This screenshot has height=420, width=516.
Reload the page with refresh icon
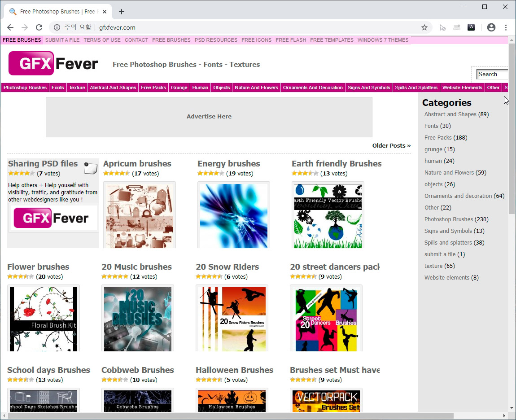(39, 28)
